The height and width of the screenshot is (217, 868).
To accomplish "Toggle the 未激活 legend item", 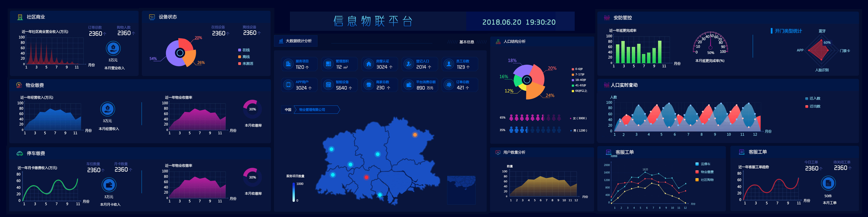I will (246, 64).
